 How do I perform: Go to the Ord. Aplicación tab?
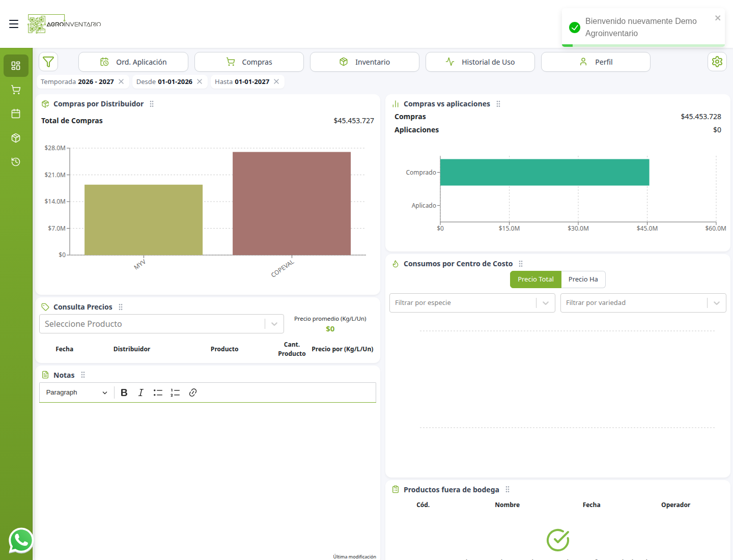(133, 62)
